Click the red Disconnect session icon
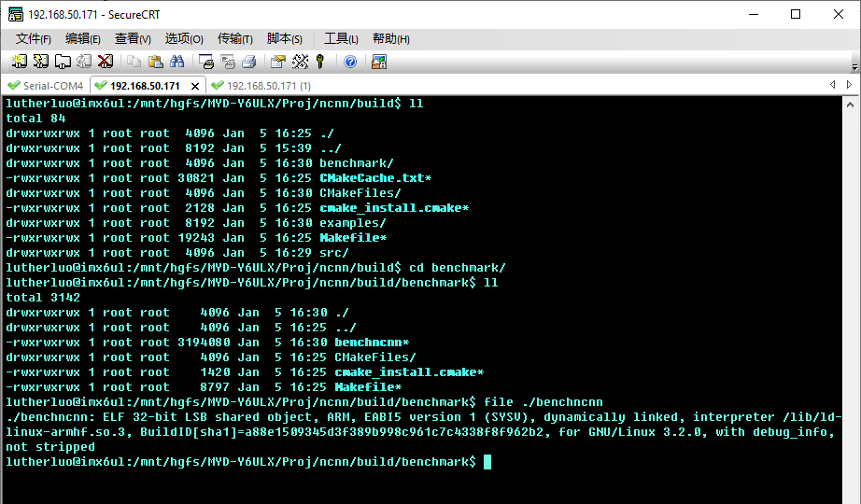This screenshot has height=504, width=861. click(x=106, y=62)
